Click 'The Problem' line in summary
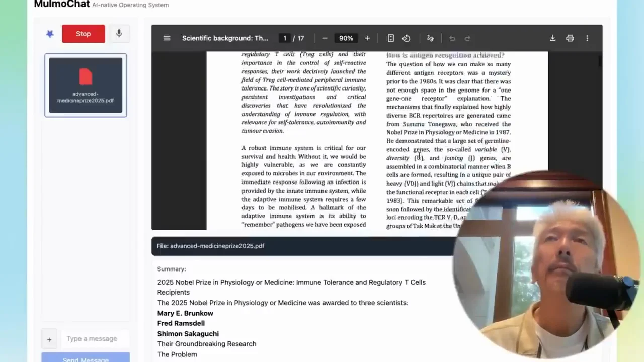 (177, 354)
